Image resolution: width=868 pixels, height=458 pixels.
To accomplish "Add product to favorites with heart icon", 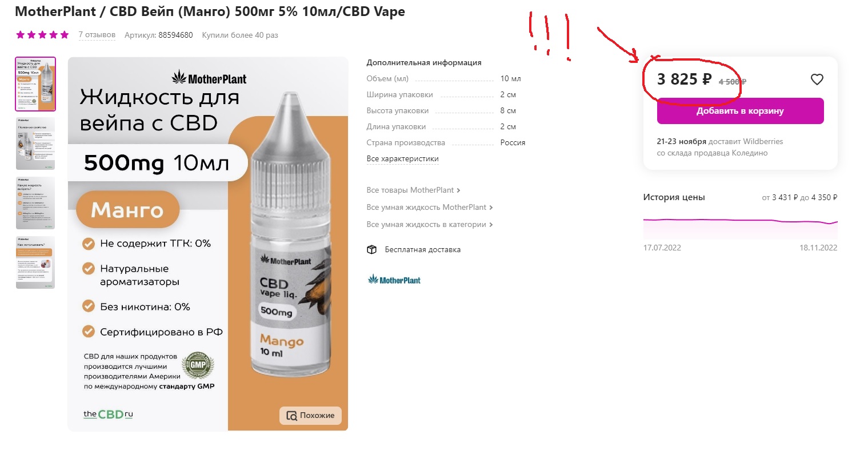I will click(817, 79).
